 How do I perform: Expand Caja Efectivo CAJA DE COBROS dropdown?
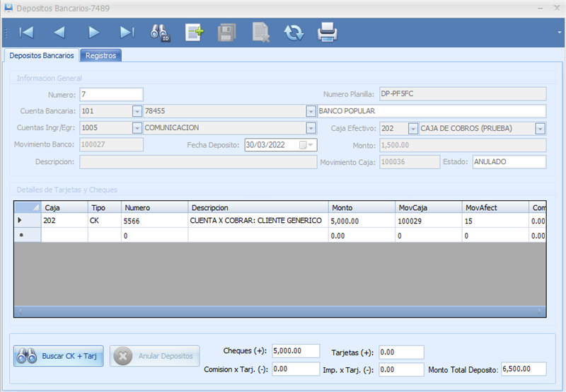coord(541,129)
